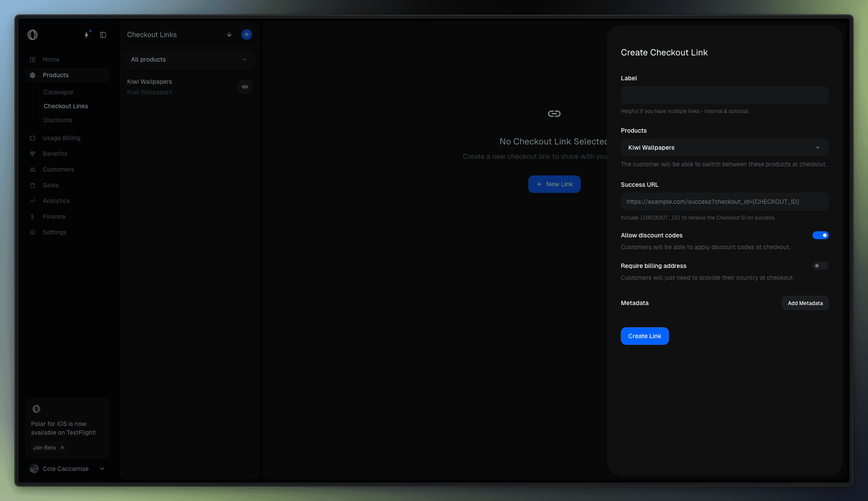Click the Create Link button
The width and height of the screenshot is (868, 501).
click(x=644, y=336)
